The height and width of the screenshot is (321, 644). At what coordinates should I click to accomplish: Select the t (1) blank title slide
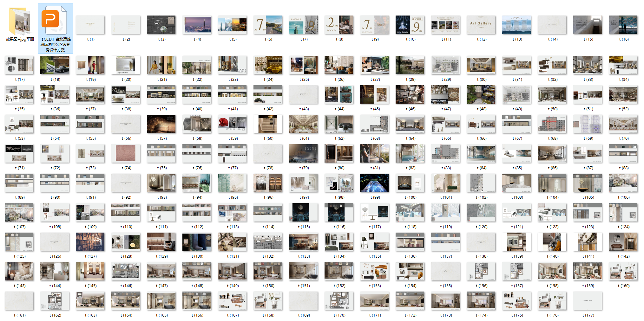[90, 25]
